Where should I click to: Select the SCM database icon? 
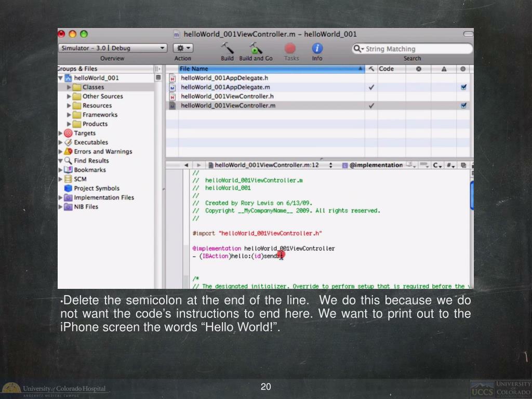[x=68, y=179]
